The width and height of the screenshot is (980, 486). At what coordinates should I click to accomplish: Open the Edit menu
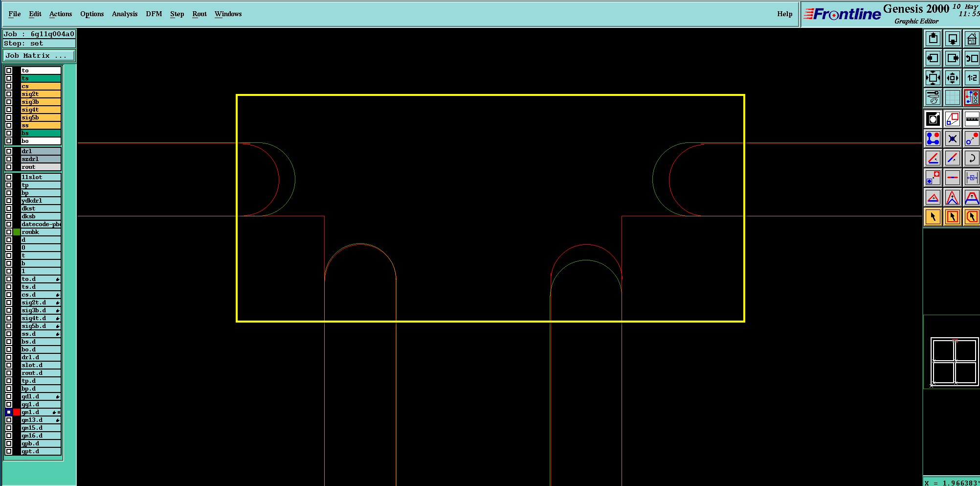(35, 14)
